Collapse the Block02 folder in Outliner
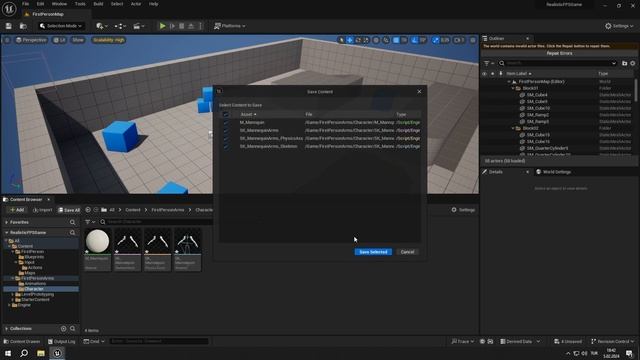The height and width of the screenshot is (360, 640). 513,128
